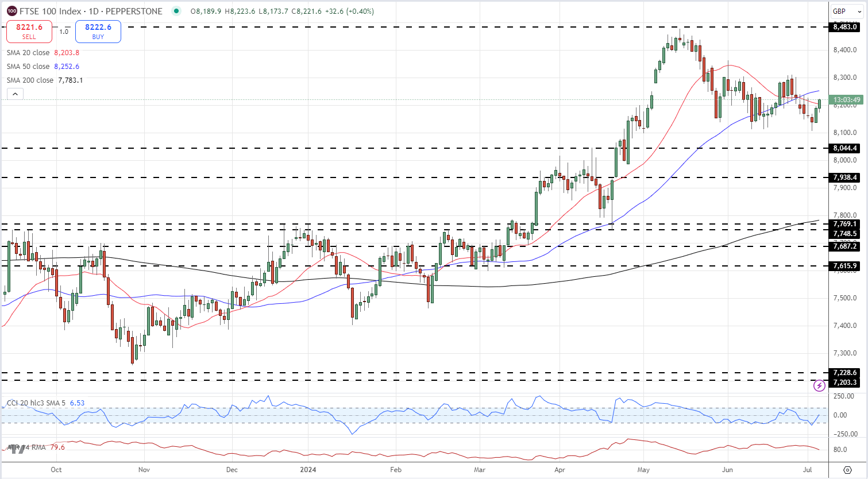Select the SMA 200 close legend
This screenshot has width=868, height=479.
point(45,80)
